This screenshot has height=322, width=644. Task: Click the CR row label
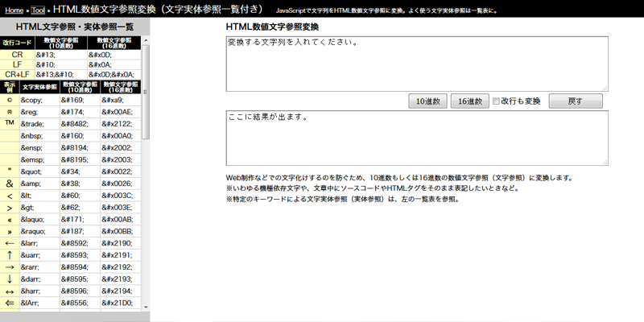tap(17, 55)
